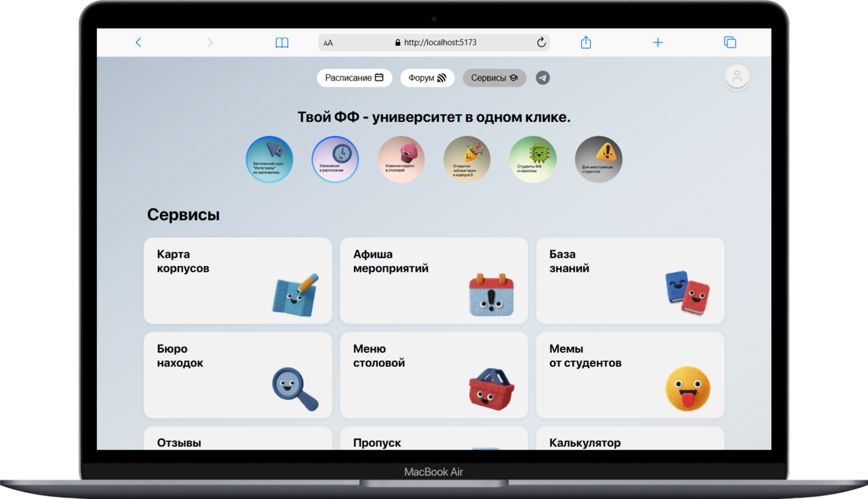Switch to the Расписание tab
868x499 pixels.
coord(354,77)
